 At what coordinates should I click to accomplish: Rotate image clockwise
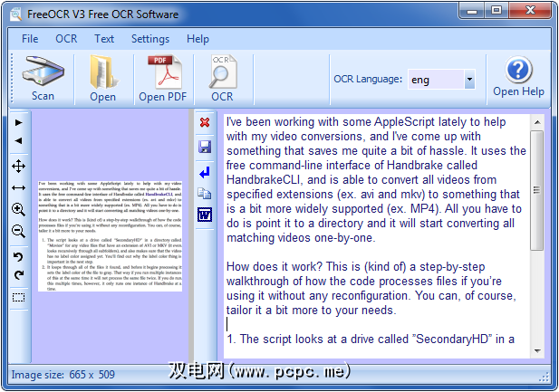click(x=18, y=274)
